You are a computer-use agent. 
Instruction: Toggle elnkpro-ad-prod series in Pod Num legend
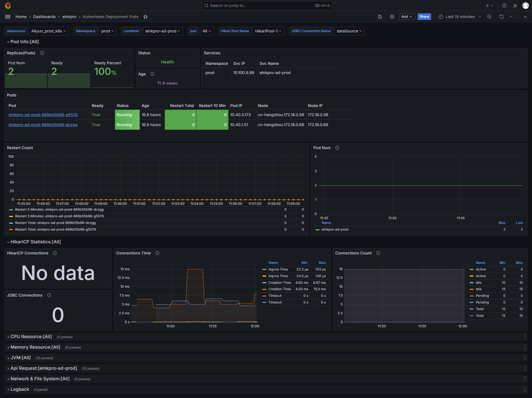coord(335,229)
